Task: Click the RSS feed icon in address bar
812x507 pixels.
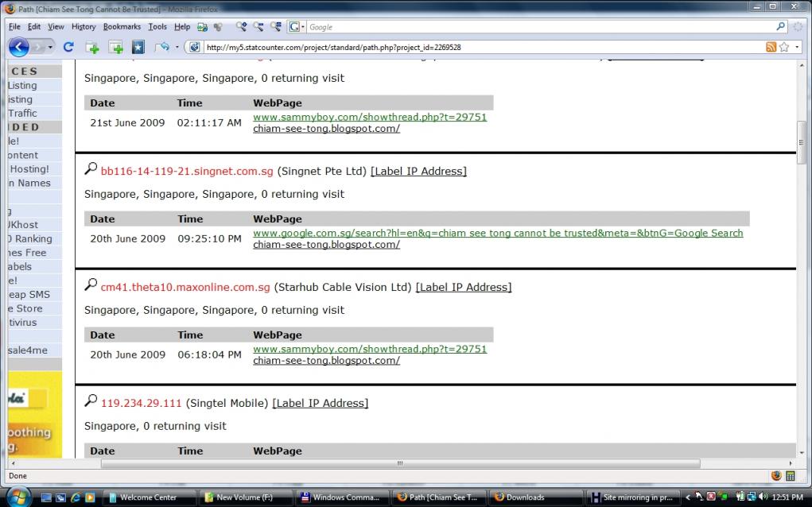Action: click(771, 47)
